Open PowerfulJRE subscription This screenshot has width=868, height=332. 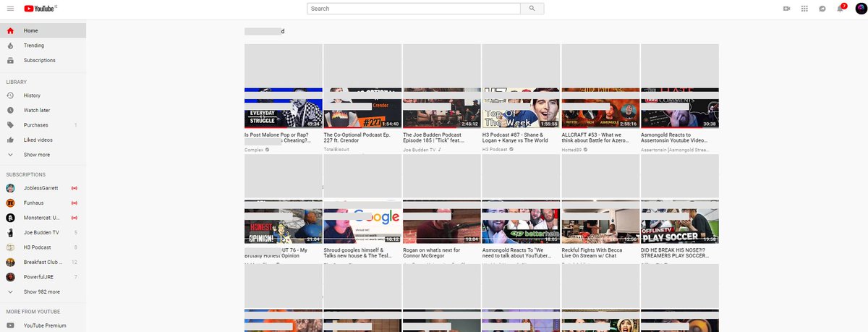click(43, 277)
